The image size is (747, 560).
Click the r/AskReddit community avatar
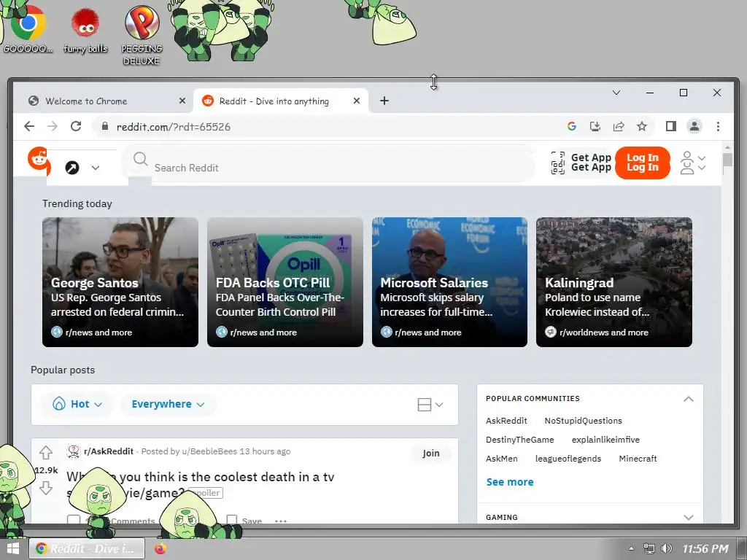(x=74, y=451)
